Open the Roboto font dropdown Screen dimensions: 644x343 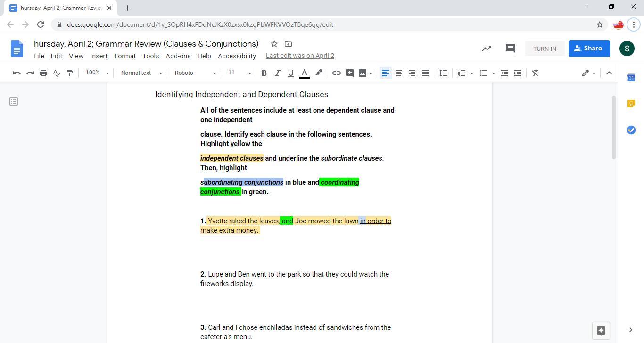pos(195,73)
